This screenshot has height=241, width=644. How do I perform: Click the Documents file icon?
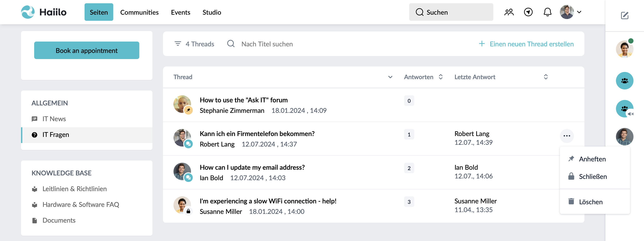pos(35,220)
